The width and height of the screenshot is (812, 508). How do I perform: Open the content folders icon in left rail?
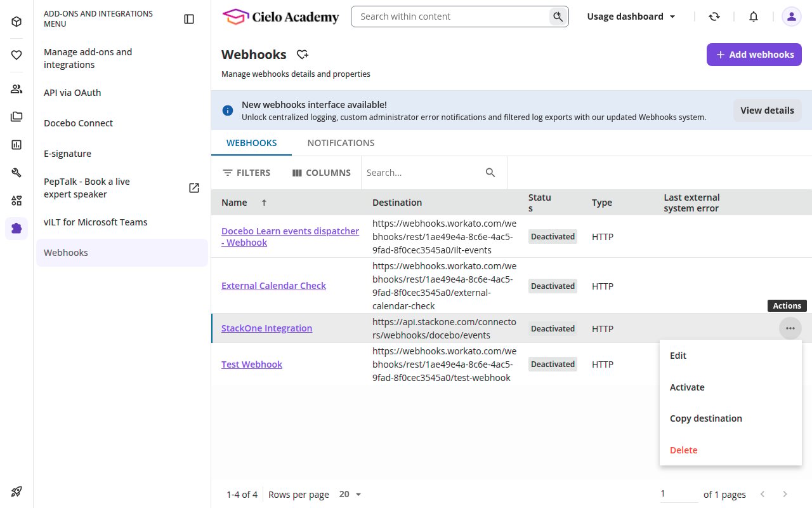tap(16, 117)
